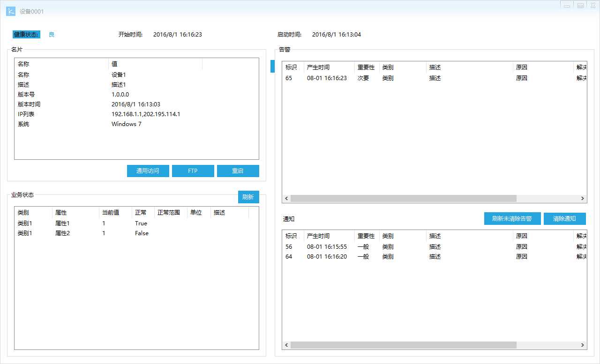The height and width of the screenshot is (364, 600).
Task: Open the FTP button
Action: (x=193, y=171)
